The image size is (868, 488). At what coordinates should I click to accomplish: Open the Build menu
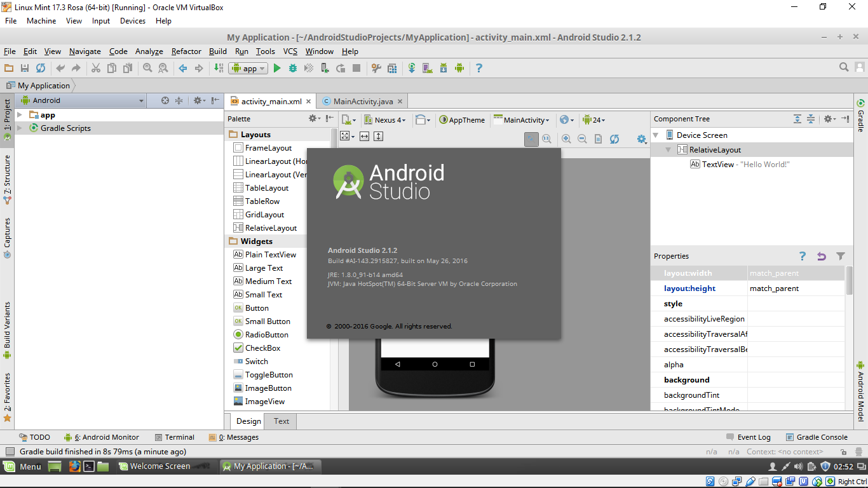pos(218,51)
